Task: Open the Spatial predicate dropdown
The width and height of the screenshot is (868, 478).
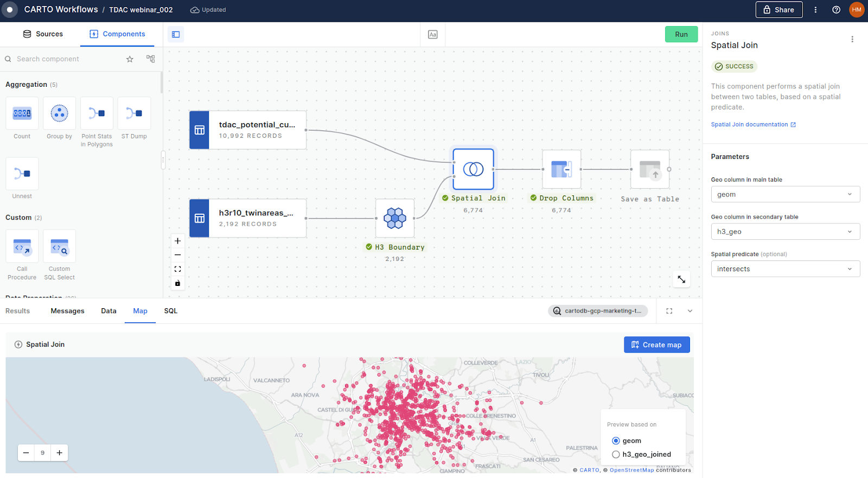Action: (786, 269)
